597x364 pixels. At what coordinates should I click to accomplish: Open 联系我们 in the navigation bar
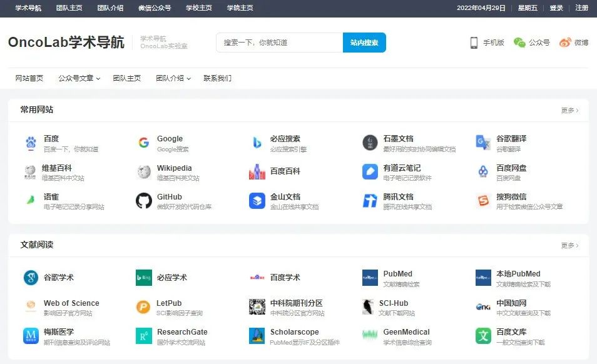(217, 78)
